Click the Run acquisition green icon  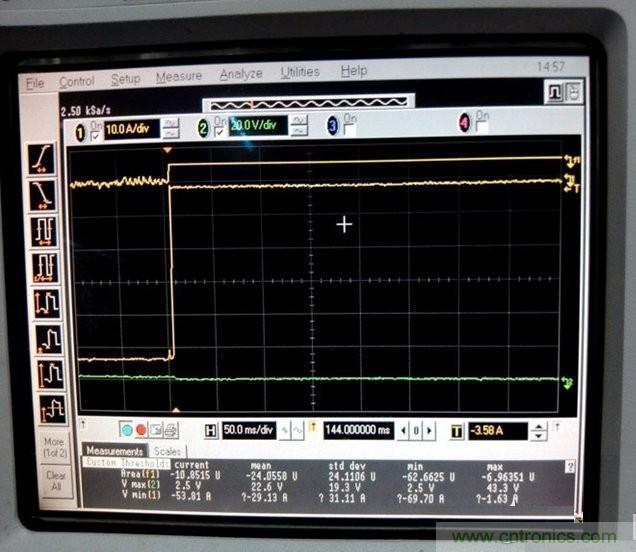click(127, 430)
